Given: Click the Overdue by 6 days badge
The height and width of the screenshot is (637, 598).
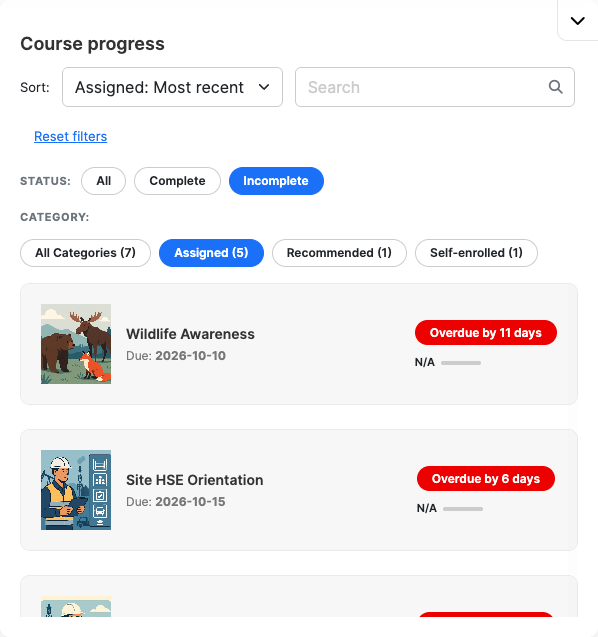Looking at the screenshot, I should click(x=486, y=479).
